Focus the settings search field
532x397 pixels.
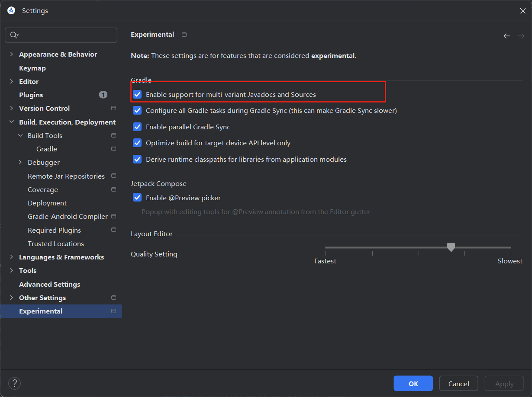pos(61,35)
